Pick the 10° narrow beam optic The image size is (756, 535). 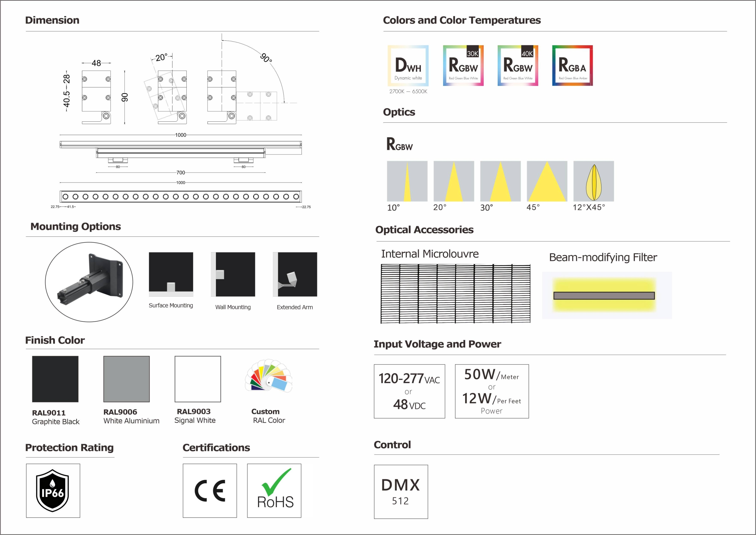click(x=407, y=181)
